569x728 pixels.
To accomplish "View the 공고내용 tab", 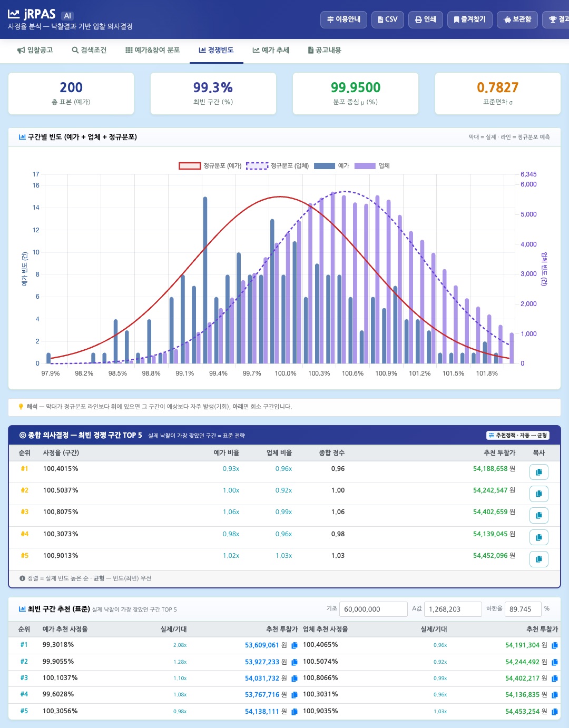I will (325, 50).
